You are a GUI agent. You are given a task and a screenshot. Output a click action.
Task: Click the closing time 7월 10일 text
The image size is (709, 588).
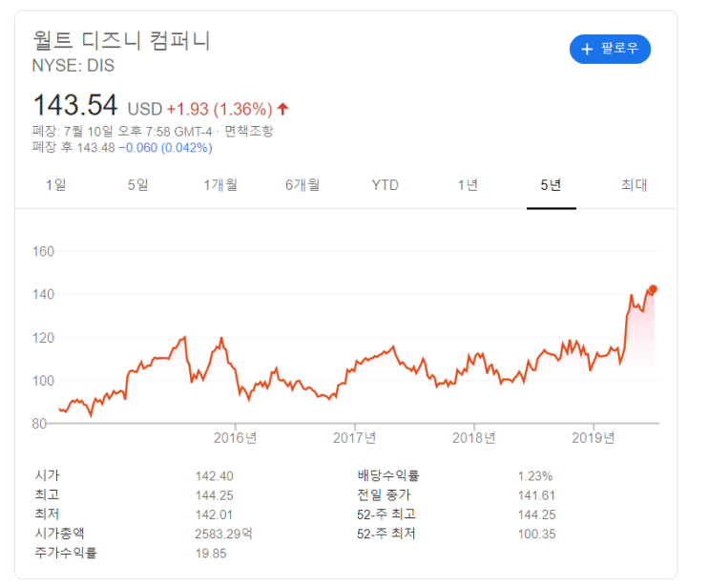click(88, 132)
